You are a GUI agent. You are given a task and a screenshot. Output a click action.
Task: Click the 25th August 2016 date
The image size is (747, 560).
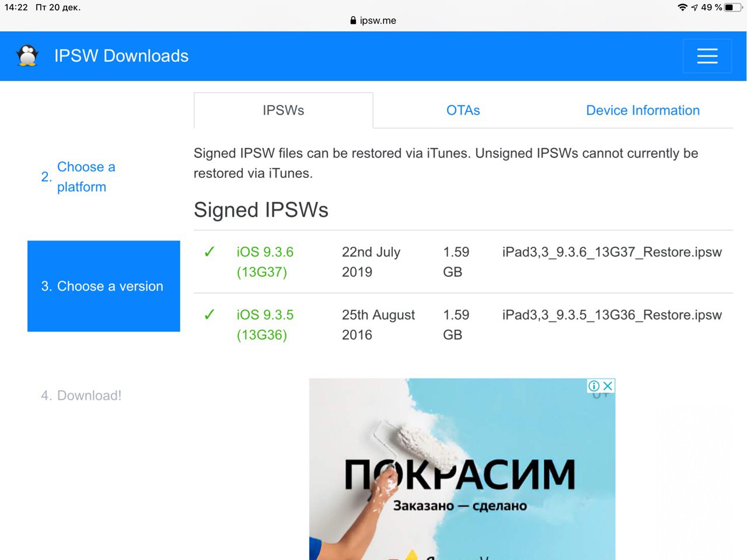(378, 325)
